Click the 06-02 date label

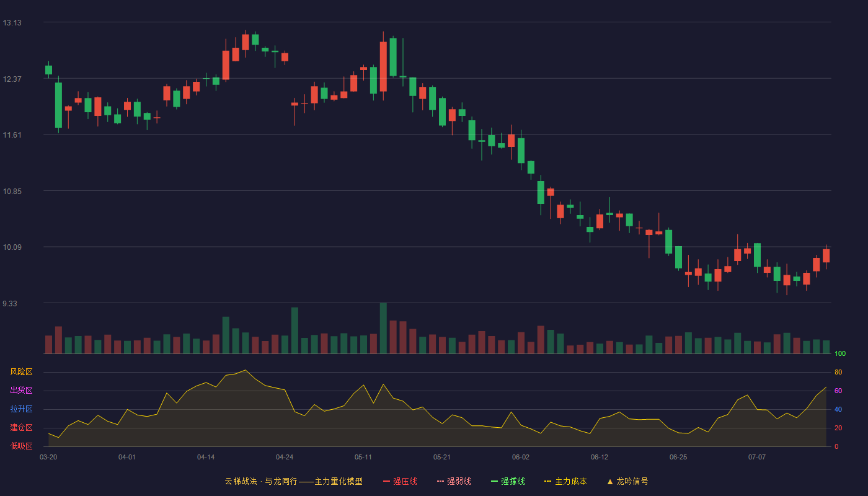(521, 457)
